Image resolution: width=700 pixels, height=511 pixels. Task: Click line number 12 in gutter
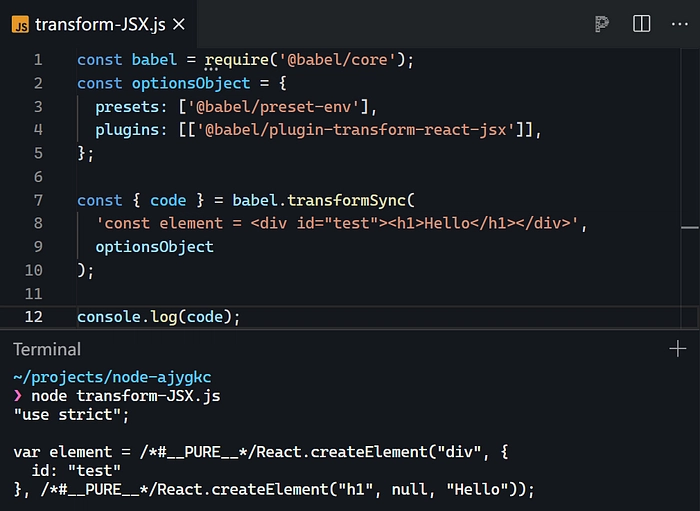pyautogui.click(x=33, y=317)
